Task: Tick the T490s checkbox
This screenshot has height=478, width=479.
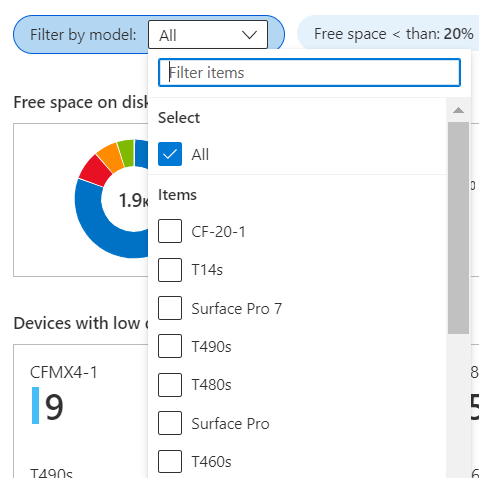Action: point(170,346)
